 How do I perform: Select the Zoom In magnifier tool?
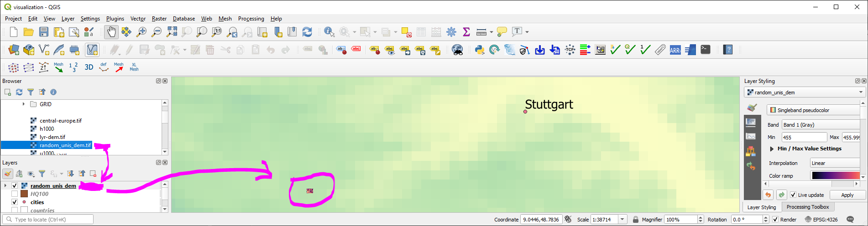point(141,32)
